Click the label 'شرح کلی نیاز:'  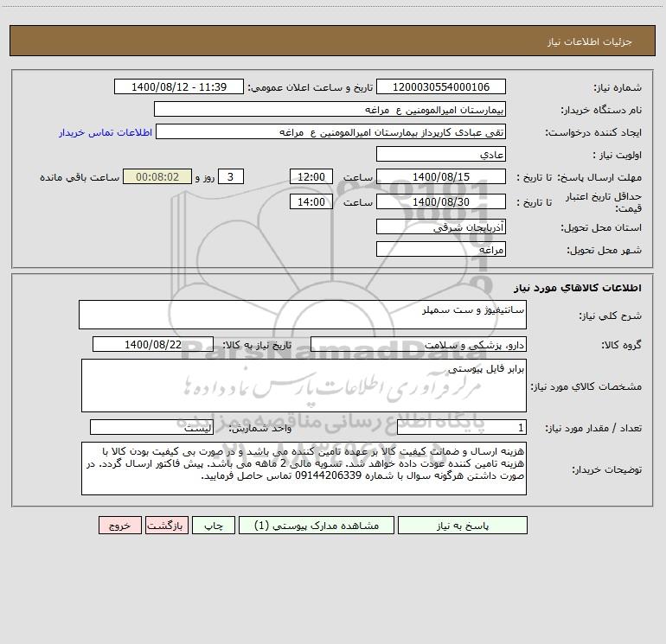tap(611, 316)
